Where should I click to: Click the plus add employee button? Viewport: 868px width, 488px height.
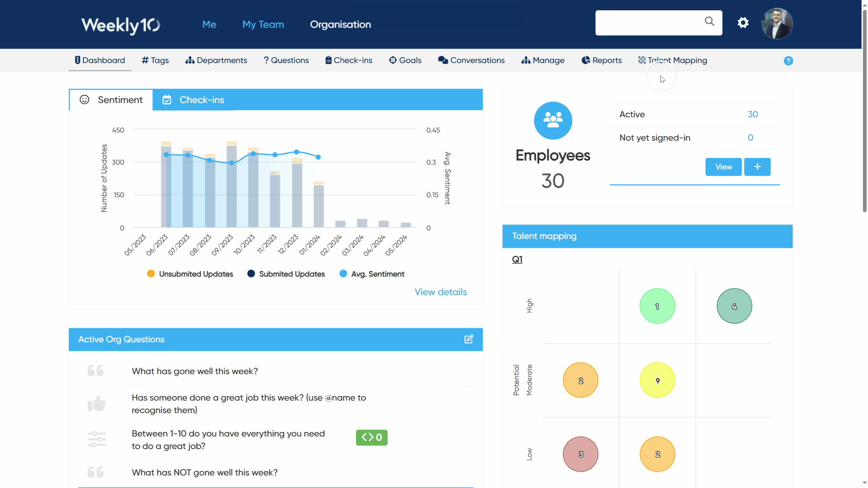click(x=757, y=167)
